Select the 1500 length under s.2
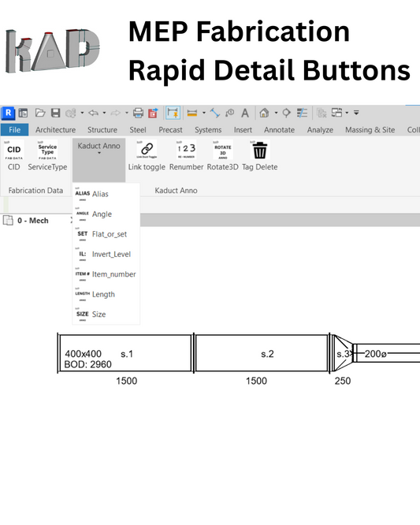This screenshot has height=525, width=420. tap(256, 381)
